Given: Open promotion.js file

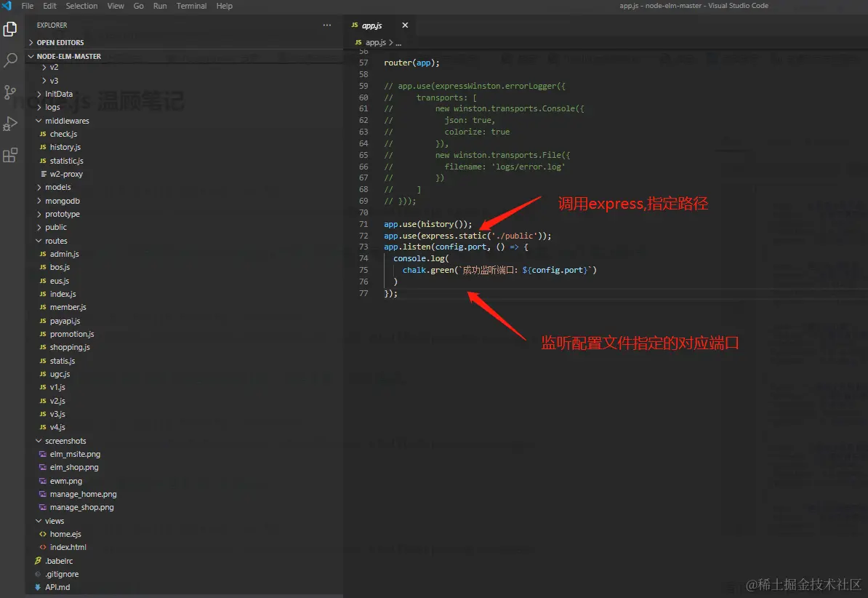Looking at the screenshot, I should tap(72, 334).
